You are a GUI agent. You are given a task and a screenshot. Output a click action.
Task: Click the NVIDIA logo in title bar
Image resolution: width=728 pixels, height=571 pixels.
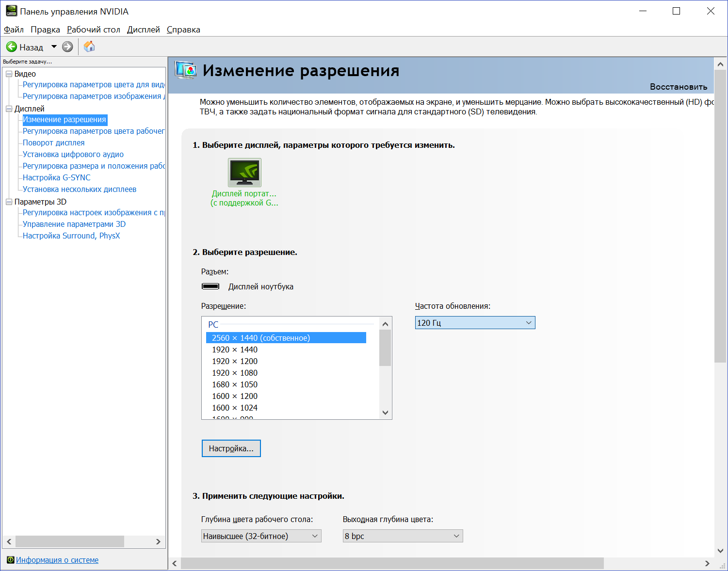pyautogui.click(x=11, y=11)
